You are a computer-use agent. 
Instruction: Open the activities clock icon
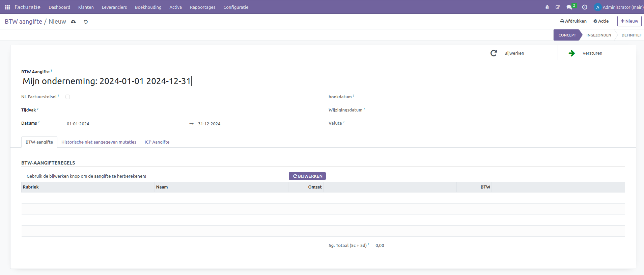585,7
